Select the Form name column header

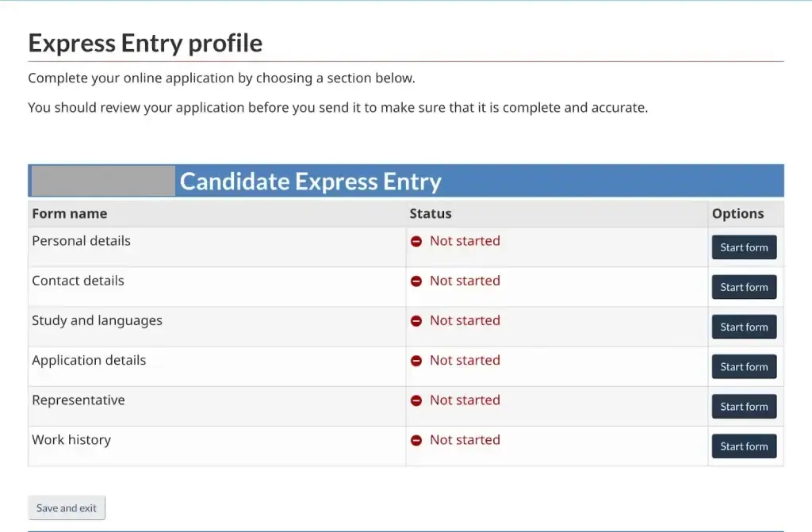[x=69, y=213]
